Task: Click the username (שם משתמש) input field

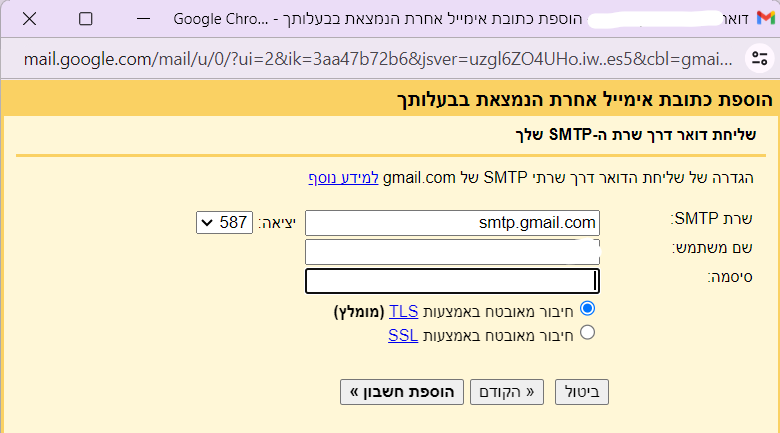Action: pos(452,252)
